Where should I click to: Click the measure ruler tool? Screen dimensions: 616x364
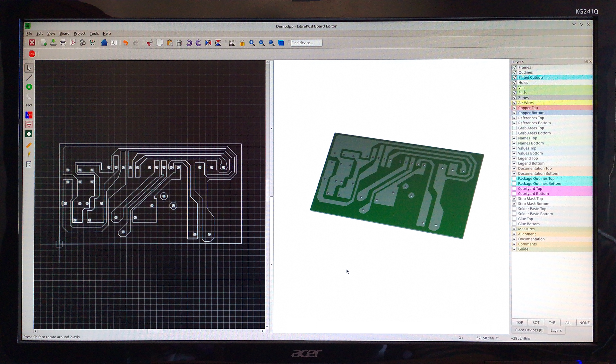(x=29, y=145)
